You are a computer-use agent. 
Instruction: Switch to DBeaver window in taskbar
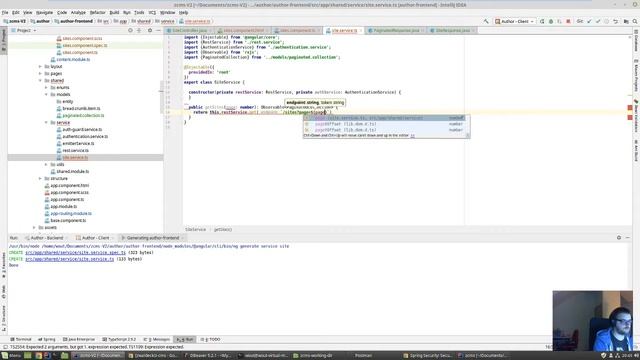pos(208,356)
